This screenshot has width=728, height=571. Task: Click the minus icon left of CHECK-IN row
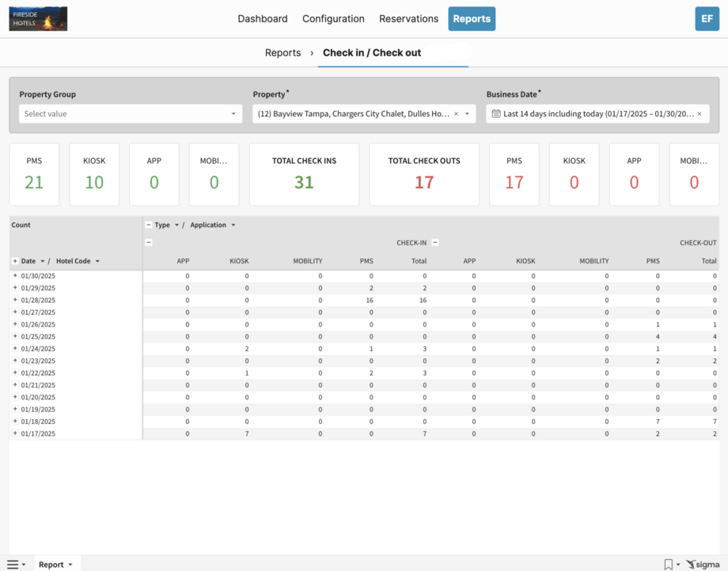149,243
